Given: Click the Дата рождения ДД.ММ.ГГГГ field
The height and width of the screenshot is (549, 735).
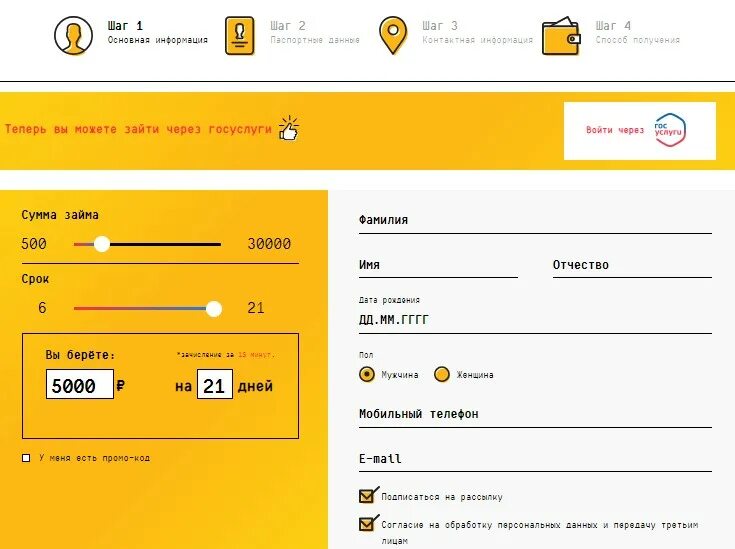Looking at the screenshot, I should click(535, 320).
